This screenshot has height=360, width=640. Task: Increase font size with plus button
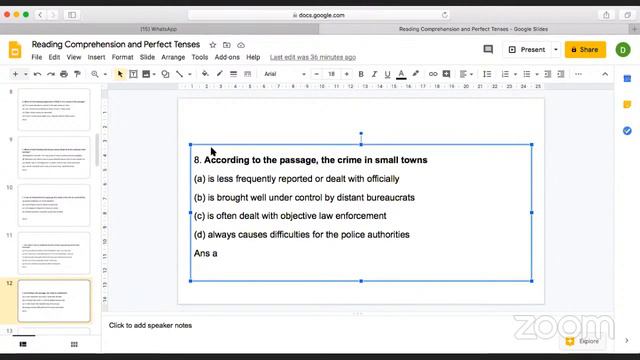tap(347, 74)
